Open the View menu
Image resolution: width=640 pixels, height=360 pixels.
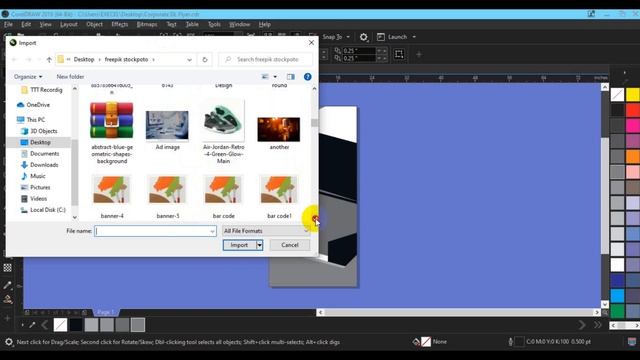[45, 24]
